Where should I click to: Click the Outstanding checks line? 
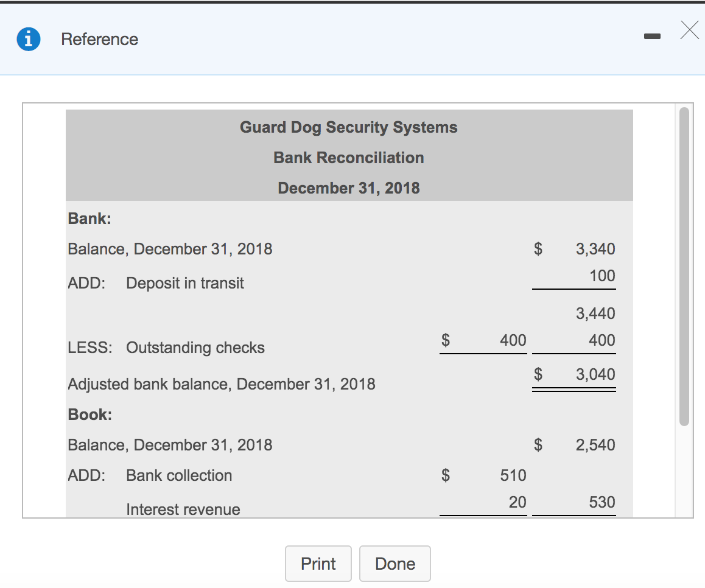click(x=195, y=347)
